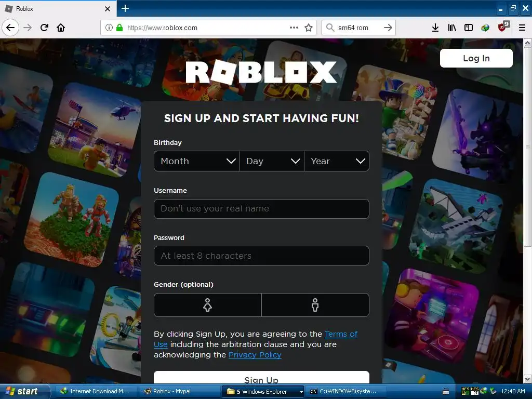This screenshot has width=532, height=399.
Task: Open the Terms of Use link
Action: pyautogui.click(x=341, y=334)
